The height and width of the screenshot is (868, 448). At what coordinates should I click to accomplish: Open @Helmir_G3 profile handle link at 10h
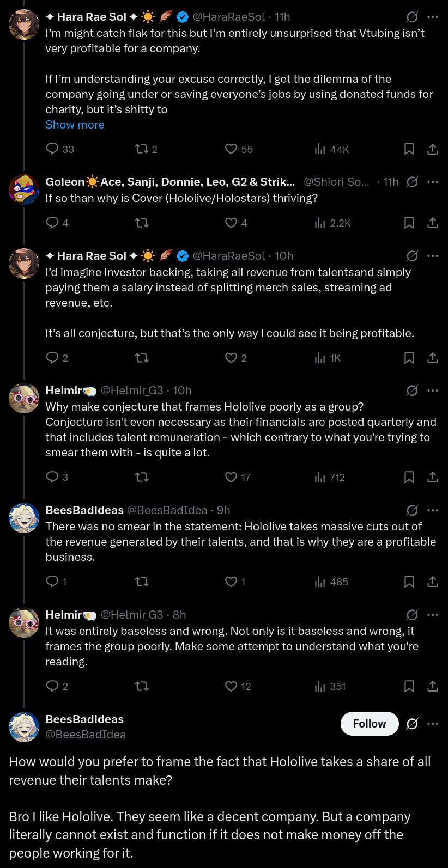(x=132, y=390)
